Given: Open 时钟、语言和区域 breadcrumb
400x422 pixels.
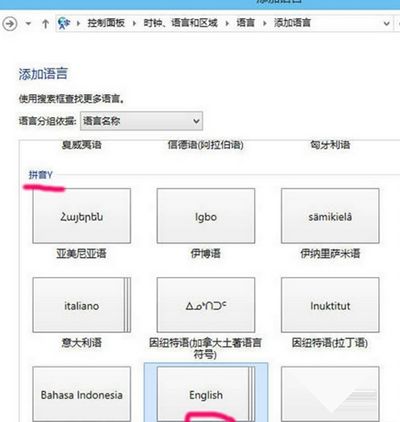Looking at the screenshot, I should pos(180,23).
